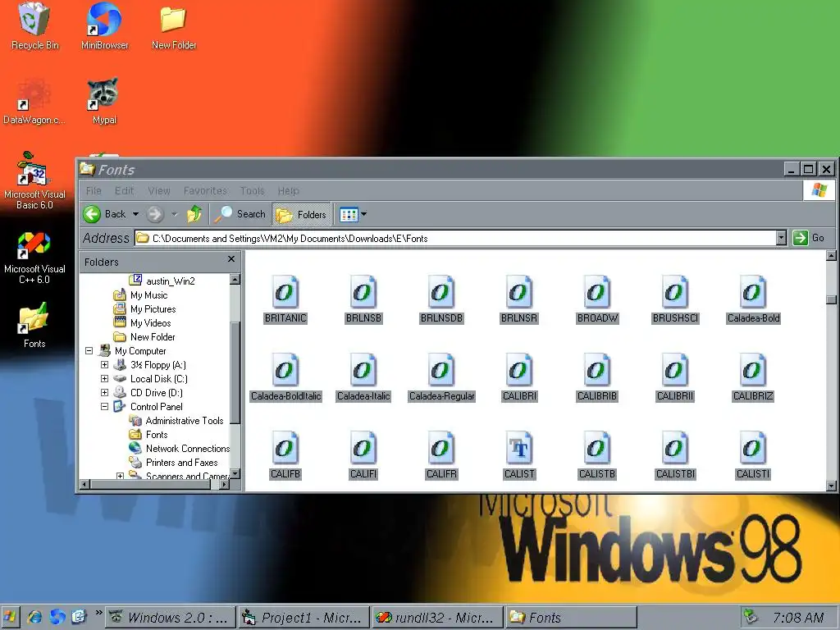Expand the CD Drive (D:) node
840x630 pixels.
point(104,393)
